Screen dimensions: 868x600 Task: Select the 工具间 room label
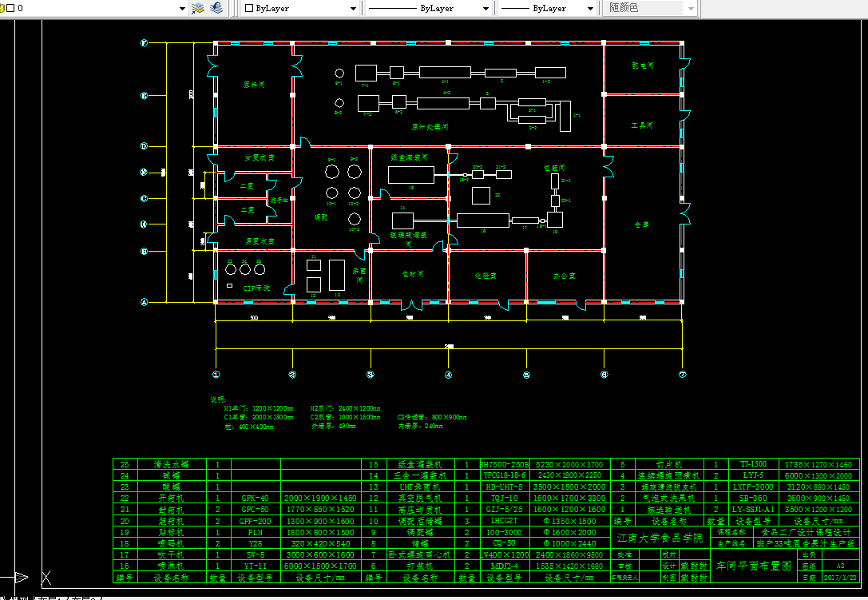(x=641, y=125)
